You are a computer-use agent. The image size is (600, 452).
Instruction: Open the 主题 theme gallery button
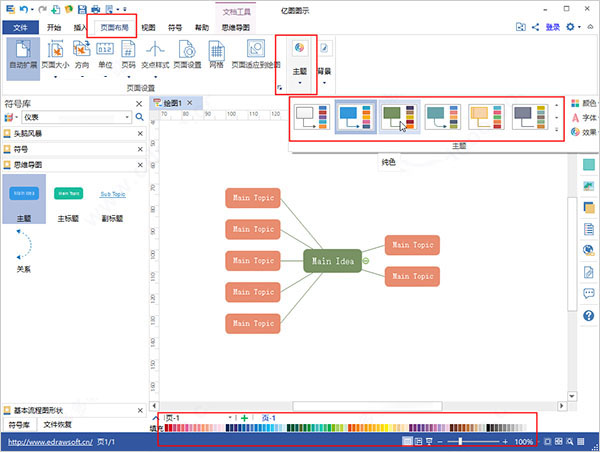pyautogui.click(x=300, y=63)
